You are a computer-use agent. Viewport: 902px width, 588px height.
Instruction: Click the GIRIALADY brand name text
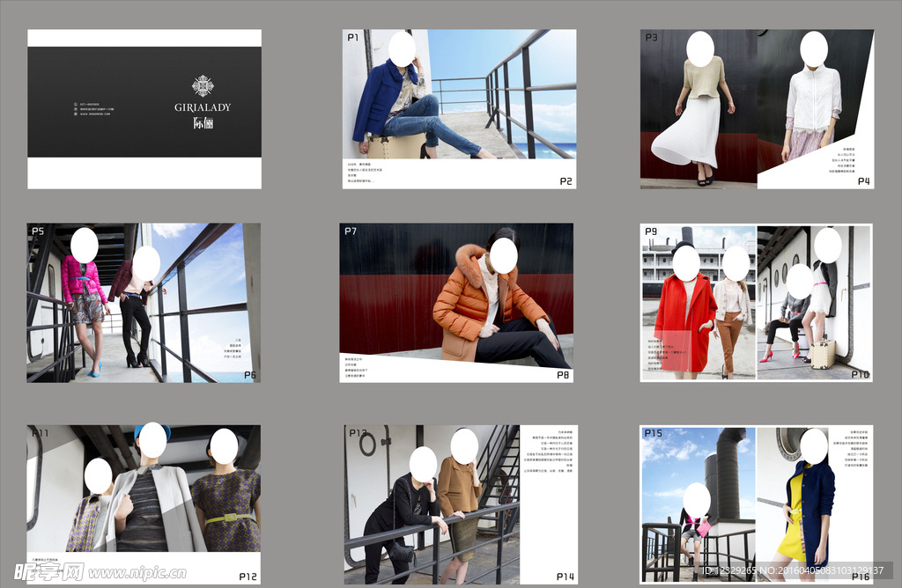coord(203,107)
